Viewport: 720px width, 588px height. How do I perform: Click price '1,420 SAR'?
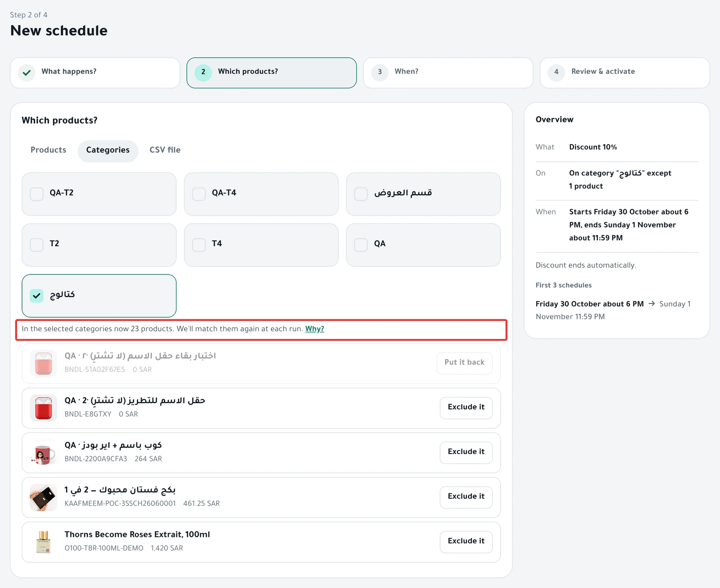(167, 548)
